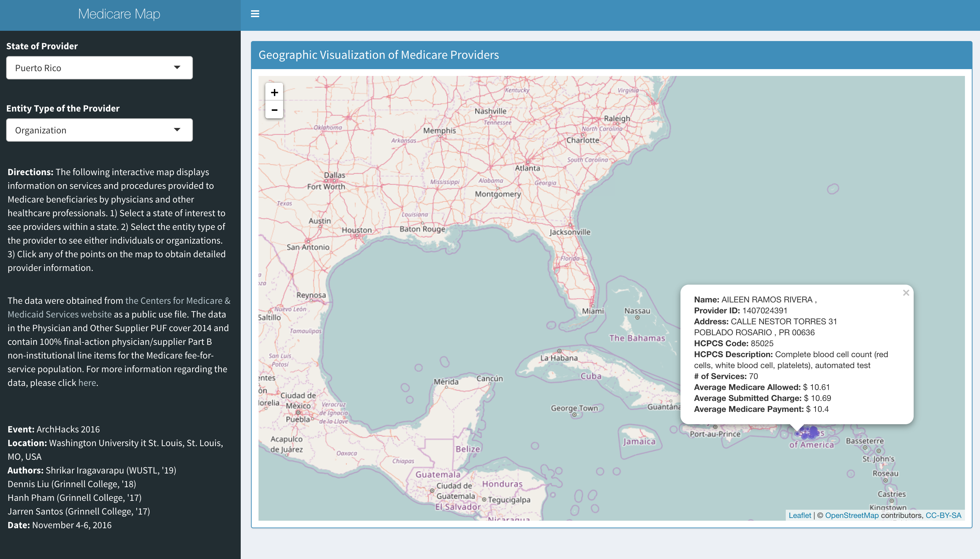Open the CC-BY-SA license link

943,515
